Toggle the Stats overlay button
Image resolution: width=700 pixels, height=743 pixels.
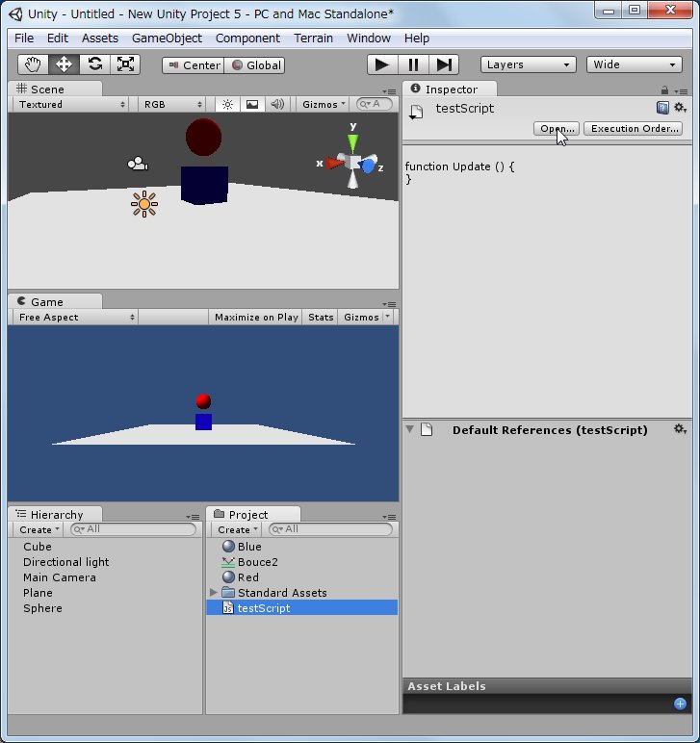pos(321,318)
